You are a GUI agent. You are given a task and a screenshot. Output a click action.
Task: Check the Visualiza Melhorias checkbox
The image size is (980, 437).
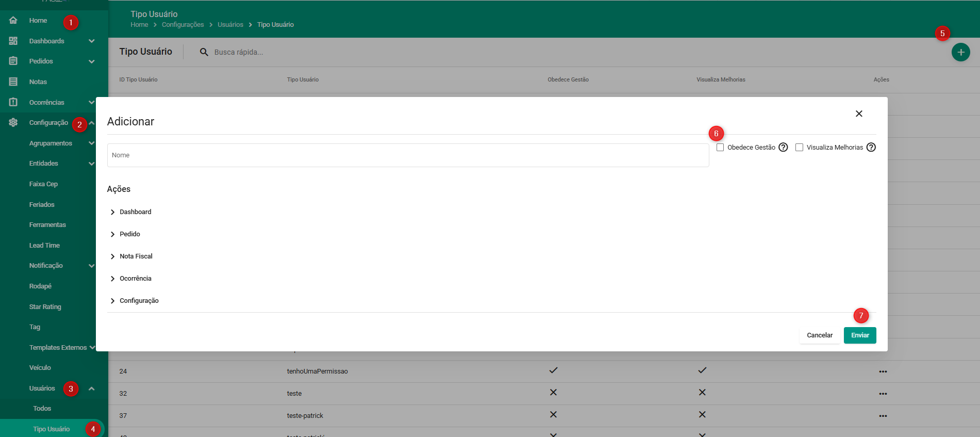(799, 147)
